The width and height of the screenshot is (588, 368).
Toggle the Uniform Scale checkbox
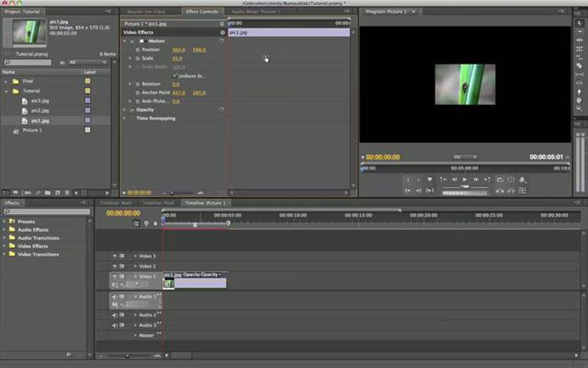pyautogui.click(x=175, y=76)
